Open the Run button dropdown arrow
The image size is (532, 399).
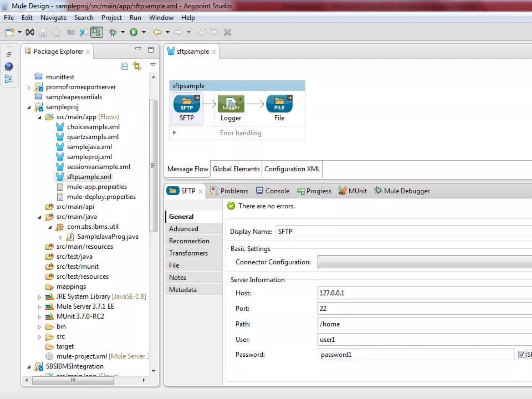144,32
